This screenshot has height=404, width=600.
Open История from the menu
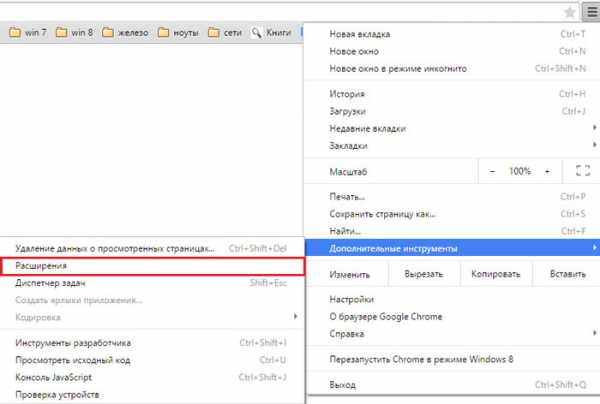point(452,94)
